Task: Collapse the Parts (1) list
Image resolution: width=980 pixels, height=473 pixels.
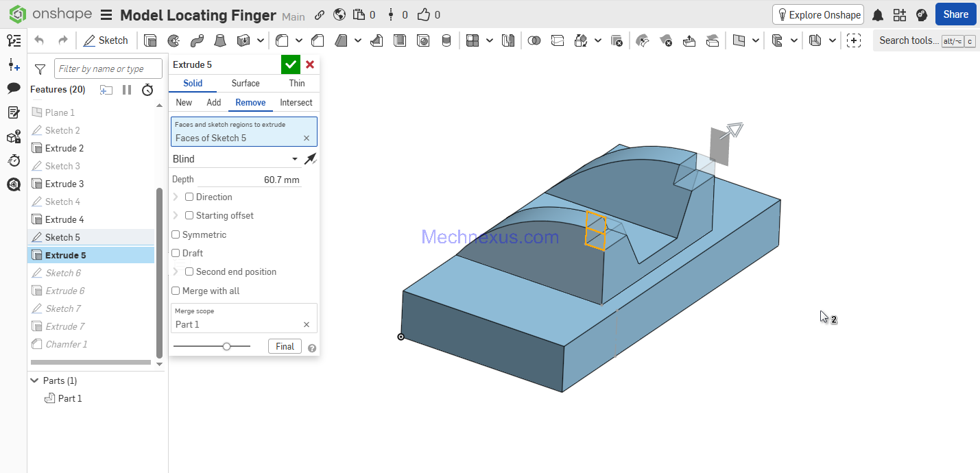Action: pyautogui.click(x=34, y=380)
